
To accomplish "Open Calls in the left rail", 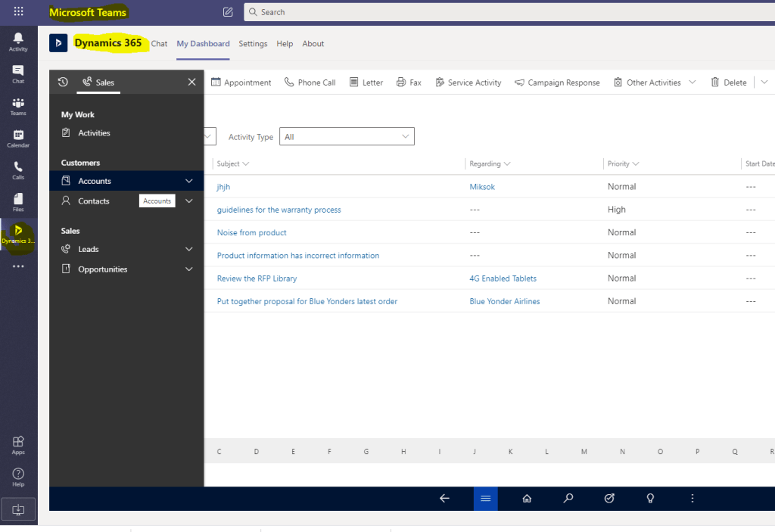I will (18, 170).
